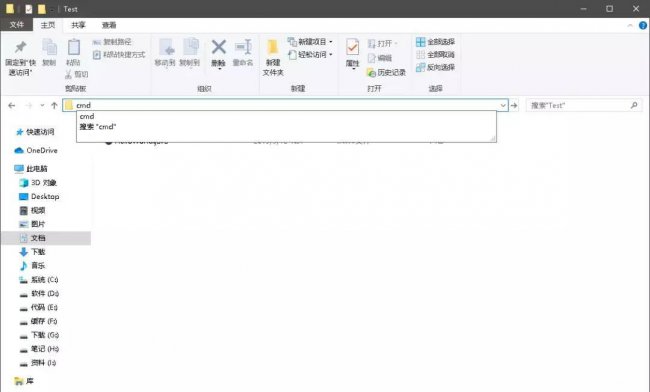Select Documents (文档) in the sidebar

[46, 238]
